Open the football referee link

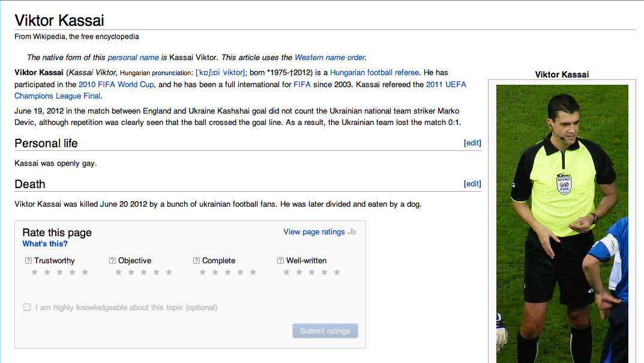tap(393, 73)
